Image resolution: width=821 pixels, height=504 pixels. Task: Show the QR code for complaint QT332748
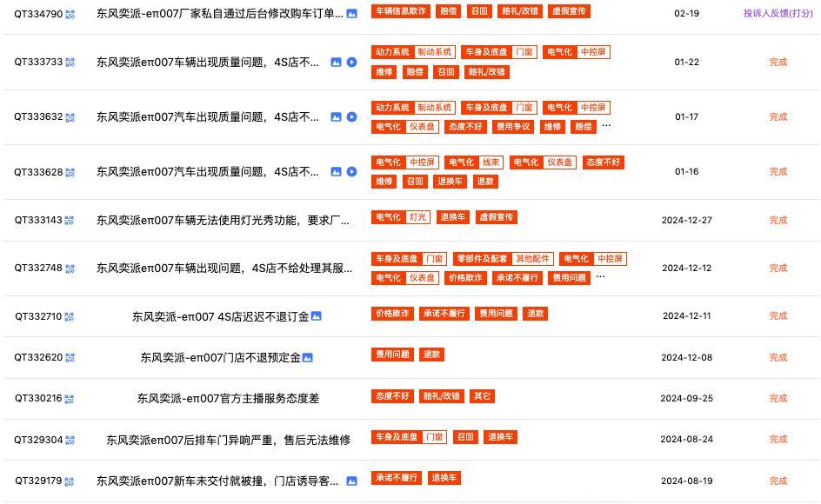coord(70,269)
